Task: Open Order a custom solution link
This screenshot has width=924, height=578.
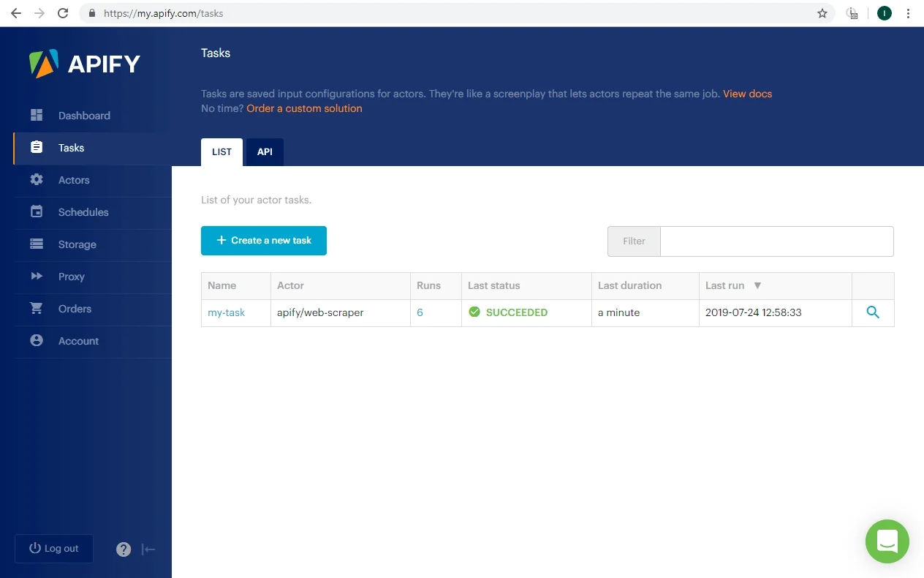Action: click(x=304, y=108)
